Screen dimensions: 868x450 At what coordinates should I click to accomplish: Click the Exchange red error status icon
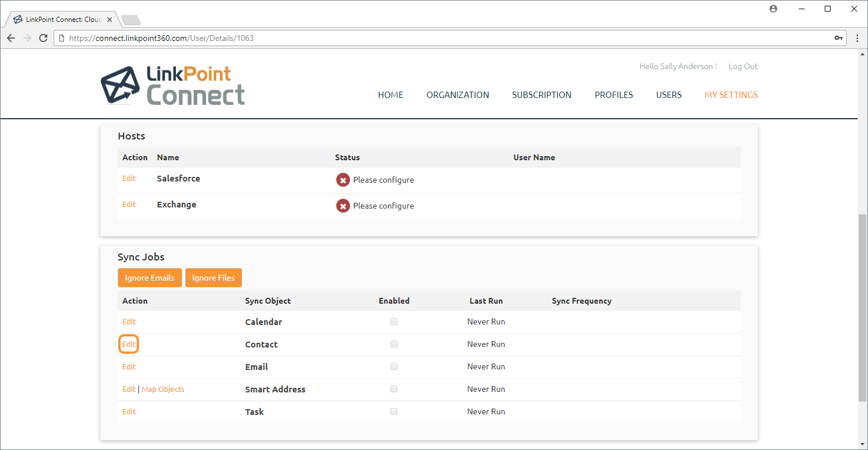[x=343, y=206]
